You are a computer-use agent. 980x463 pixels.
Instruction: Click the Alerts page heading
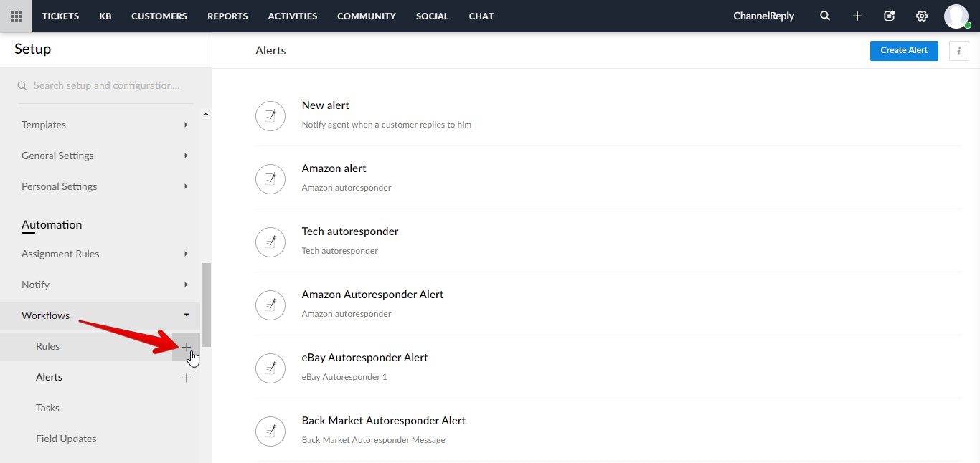coord(270,51)
